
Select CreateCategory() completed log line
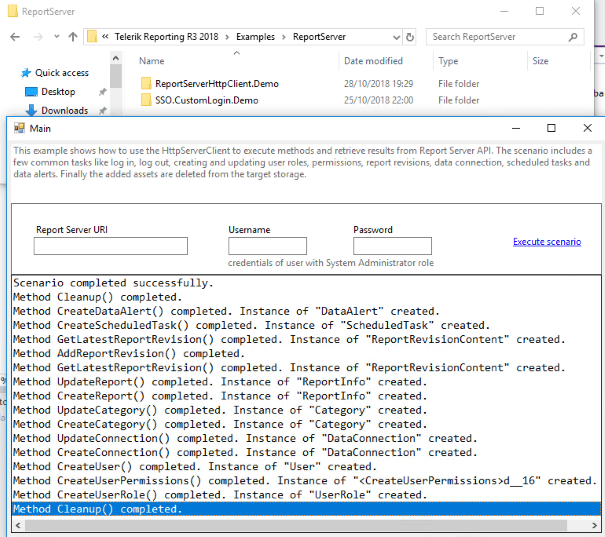pyautogui.click(x=306, y=424)
